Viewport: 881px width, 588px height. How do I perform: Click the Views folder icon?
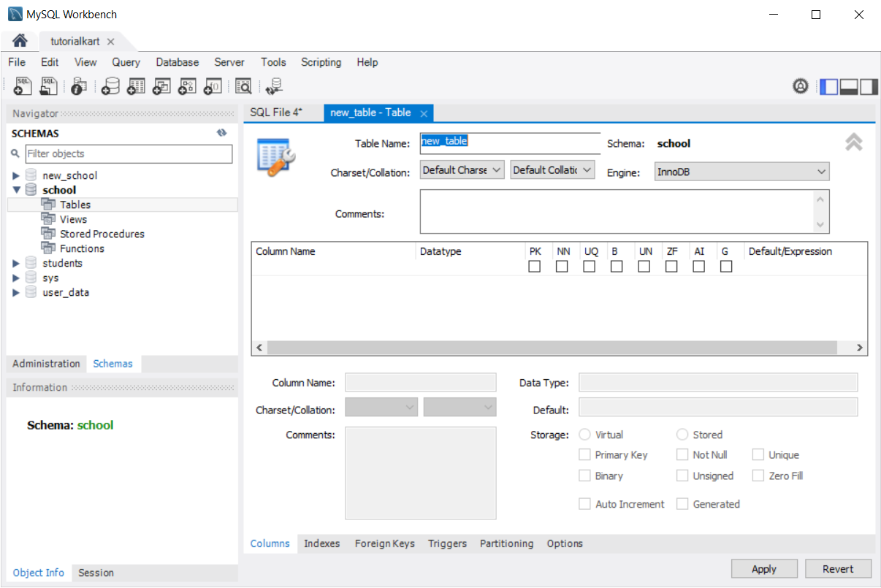48,219
